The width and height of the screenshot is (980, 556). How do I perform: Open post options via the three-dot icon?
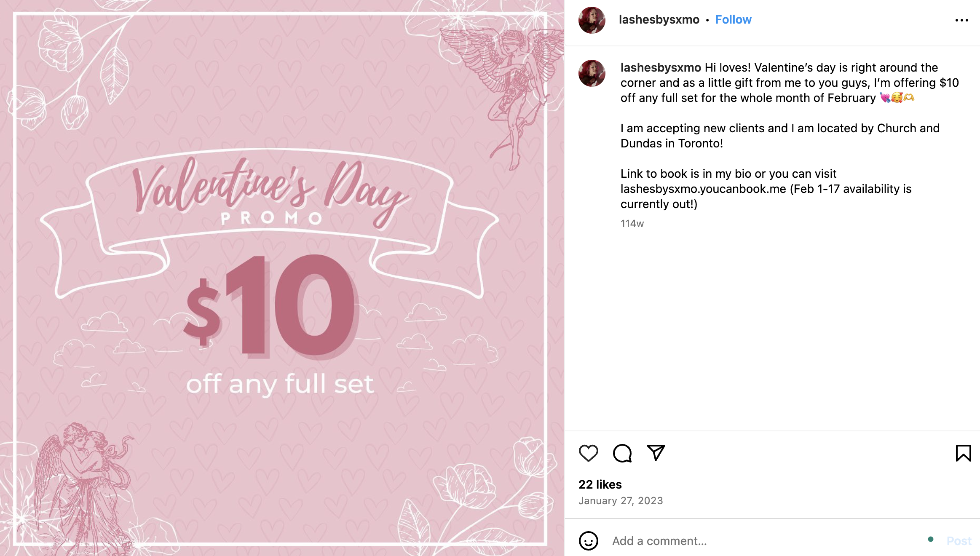pyautogui.click(x=962, y=19)
